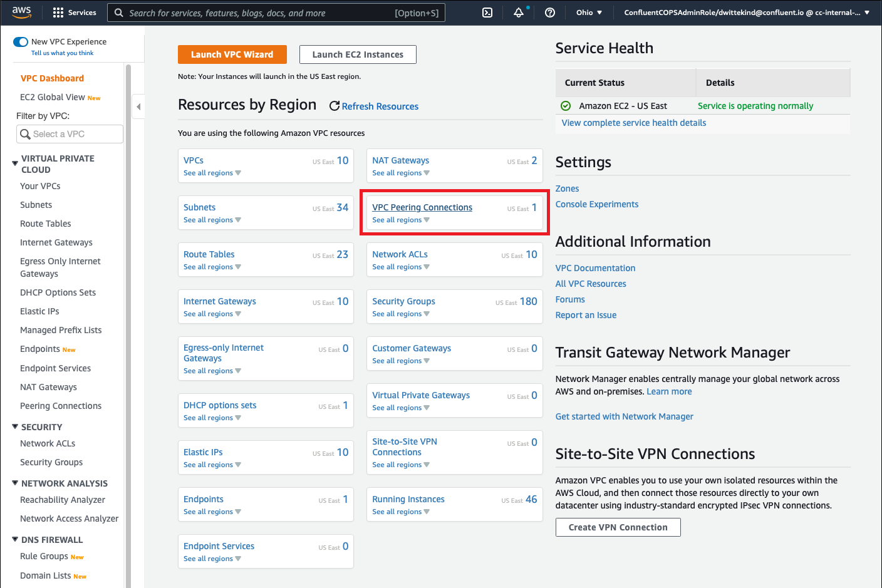Click the search magnifier in the top bar
Image resolution: width=882 pixels, height=588 pixels.
click(118, 13)
